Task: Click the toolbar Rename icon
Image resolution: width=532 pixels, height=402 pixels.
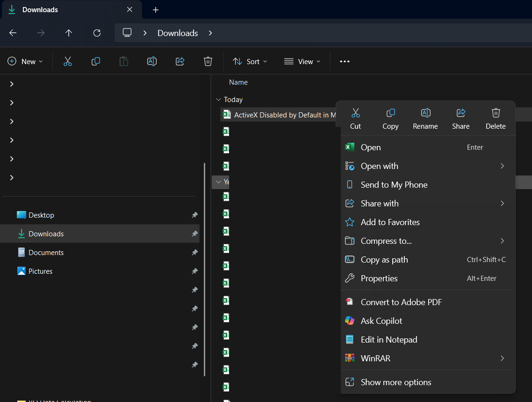Action: pos(151,61)
